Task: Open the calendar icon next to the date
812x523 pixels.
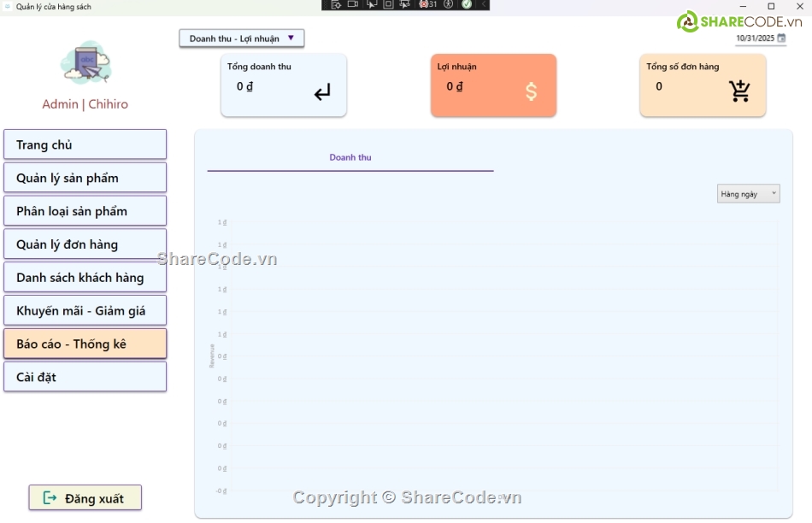Action: [781, 38]
